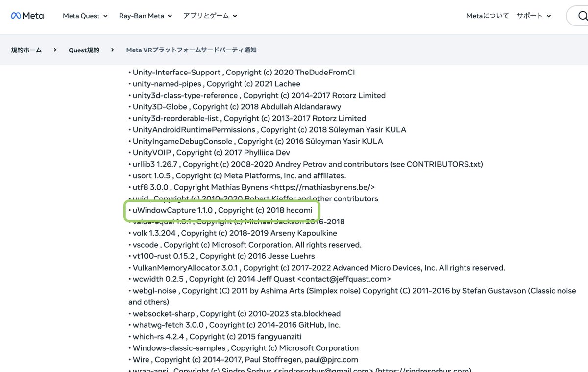This screenshot has height=372, width=588.
Task: Click the webgl-noise entry
Action: point(352,297)
